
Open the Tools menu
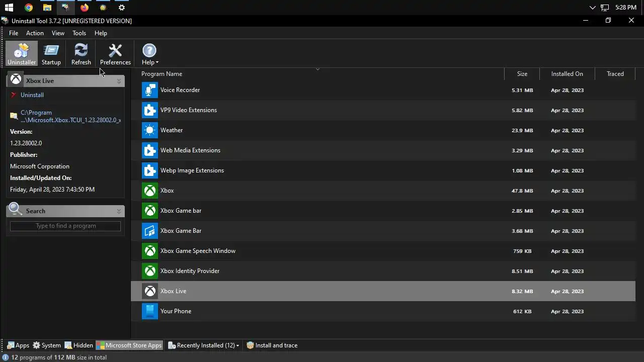pyautogui.click(x=79, y=33)
